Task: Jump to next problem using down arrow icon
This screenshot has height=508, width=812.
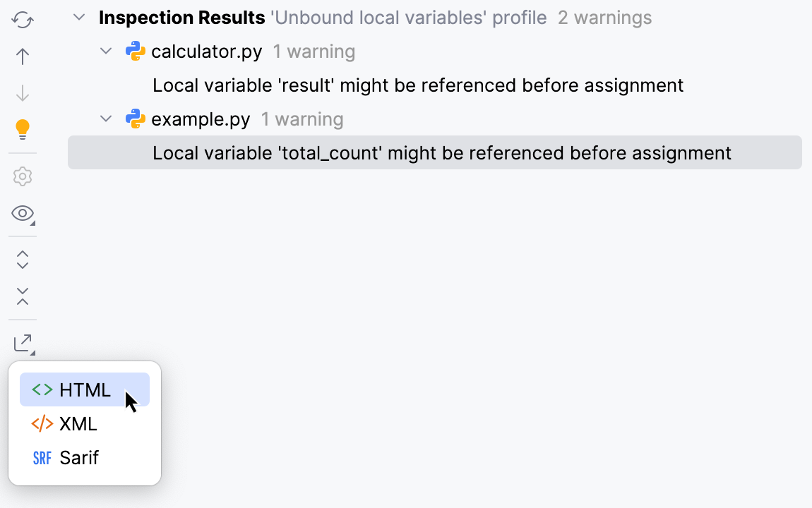Action: coord(22,92)
